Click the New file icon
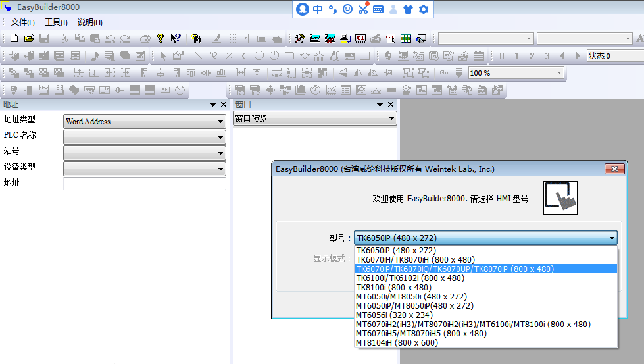644x364 pixels. (x=14, y=39)
